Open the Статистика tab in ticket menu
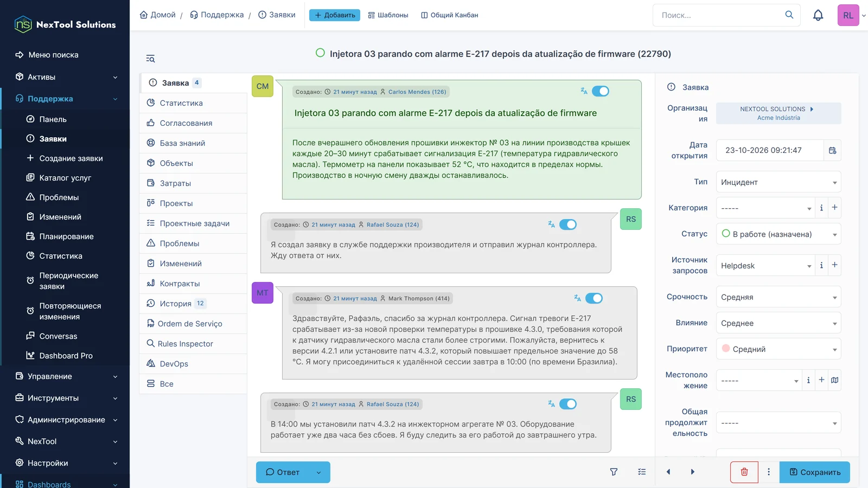Screen dimensions: 868x488 click(194, 103)
